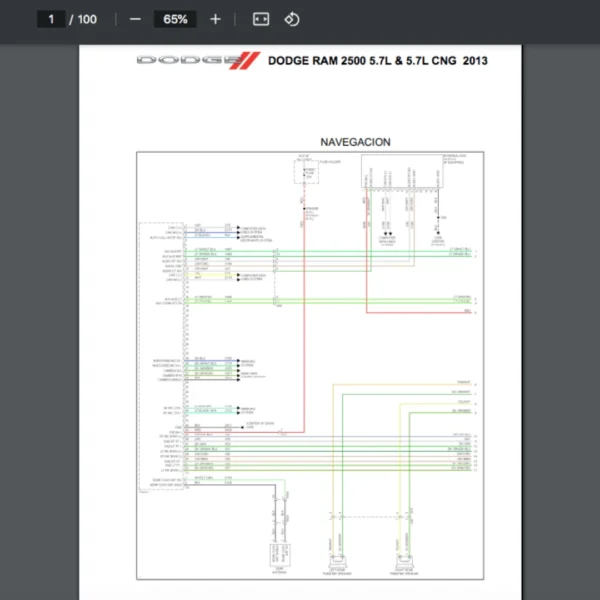This screenshot has width=600, height=600.
Task: Click the zoom in plus button
Action: [x=215, y=19]
